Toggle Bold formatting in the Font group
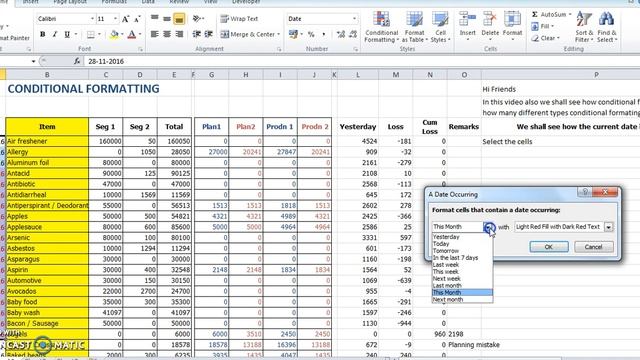This screenshot has height=360, width=640. pos(42,35)
